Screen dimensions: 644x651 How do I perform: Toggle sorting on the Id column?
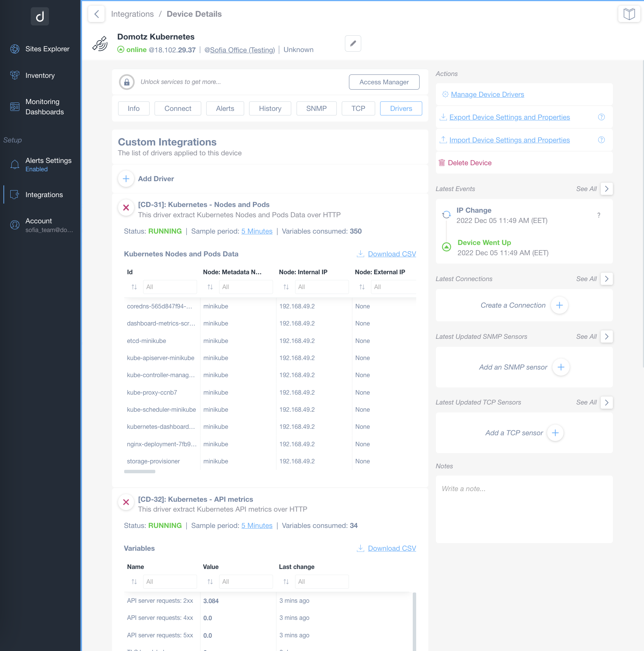pos(134,287)
